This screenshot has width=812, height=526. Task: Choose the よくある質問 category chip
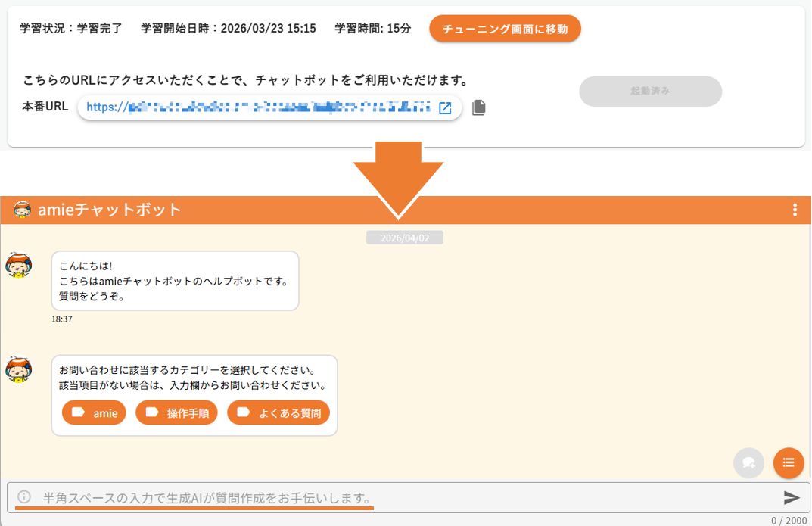278,412
